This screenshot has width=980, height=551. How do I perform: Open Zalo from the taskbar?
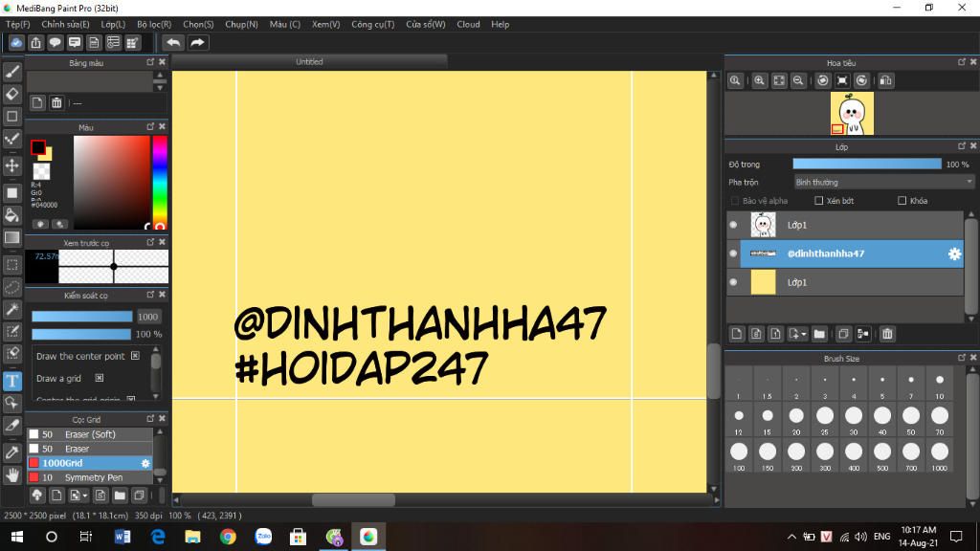263,537
